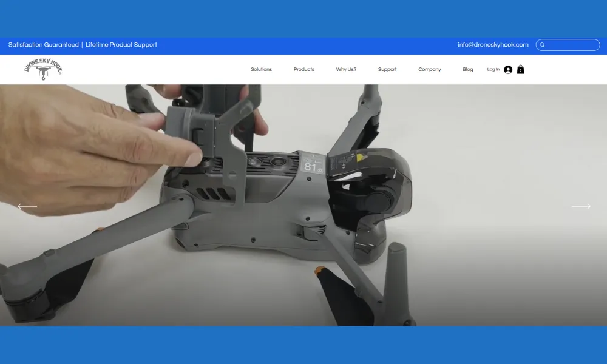Focus the search input field
Screen dimensions: 607x364
(572, 45)
